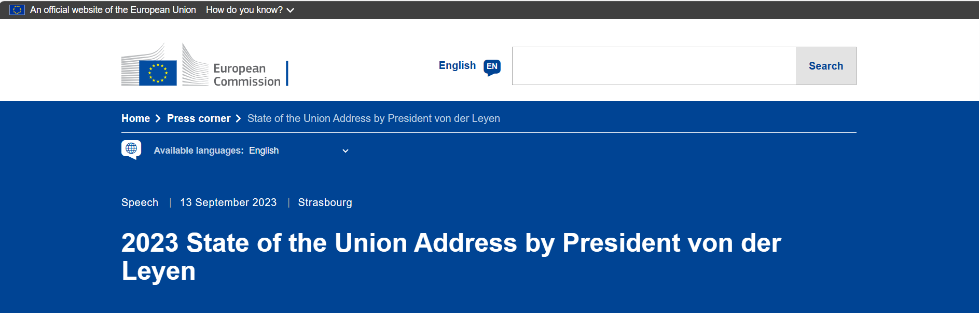Click the EN language badge icon
This screenshot has width=980, height=314.
coord(492,67)
